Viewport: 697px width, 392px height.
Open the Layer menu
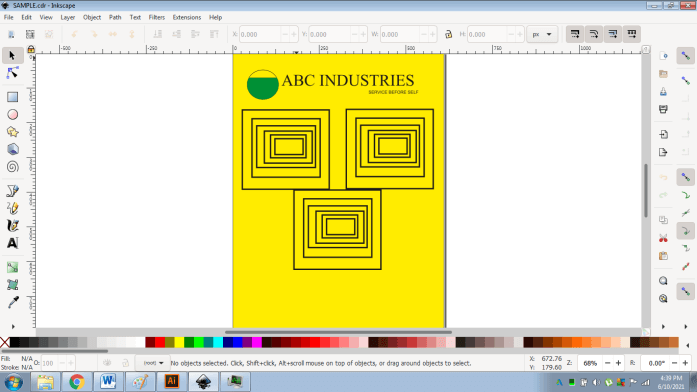[x=68, y=17]
